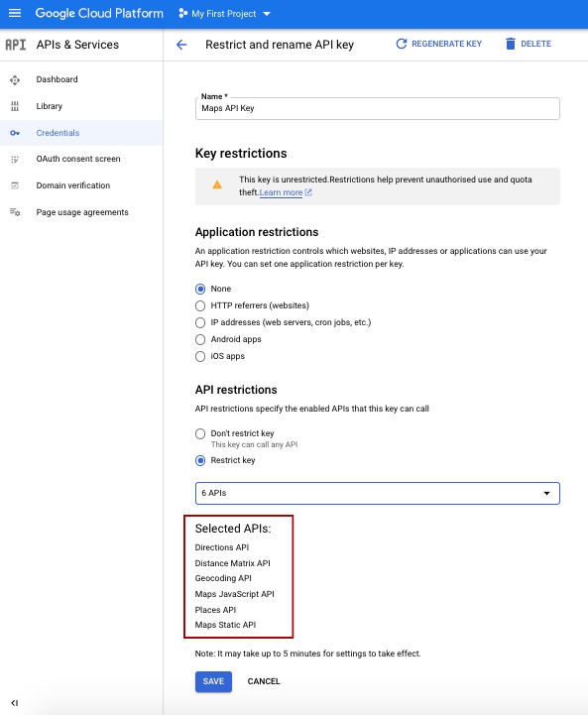This screenshot has height=715, width=588.
Task: Click the Delete trash can icon
Action: click(x=510, y=44)
